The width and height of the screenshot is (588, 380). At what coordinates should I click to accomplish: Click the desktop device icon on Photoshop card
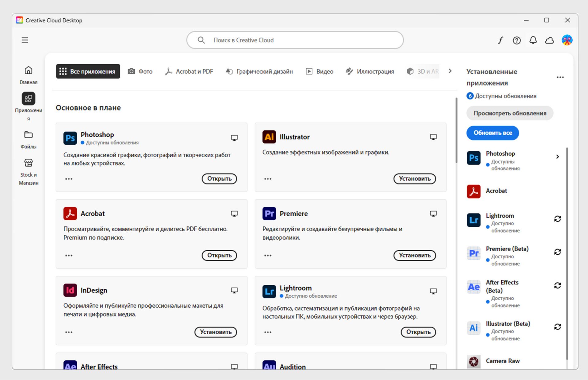coord(234,138)
